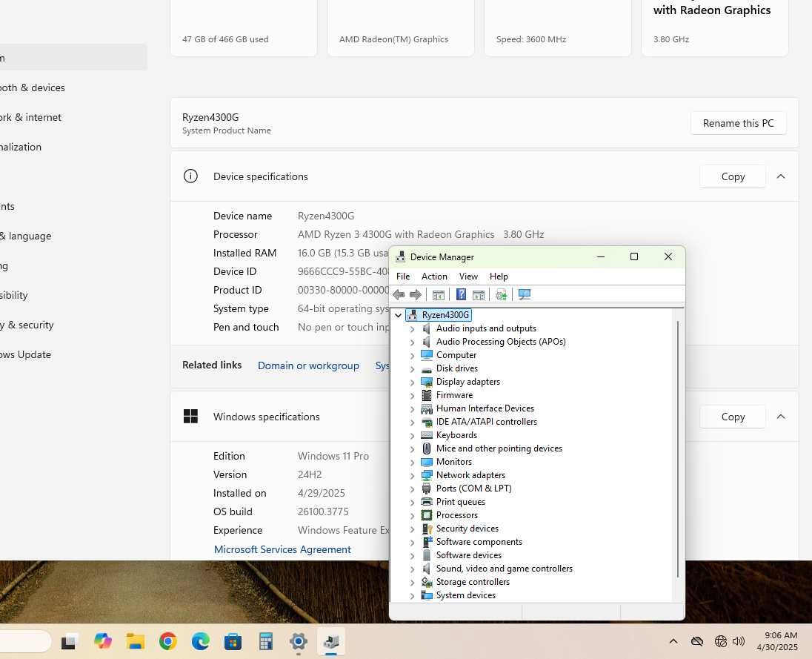Screen dimensions: 812x659
Task: Open the Help menu in Device Manager
Action: click(x=499, y=276)
